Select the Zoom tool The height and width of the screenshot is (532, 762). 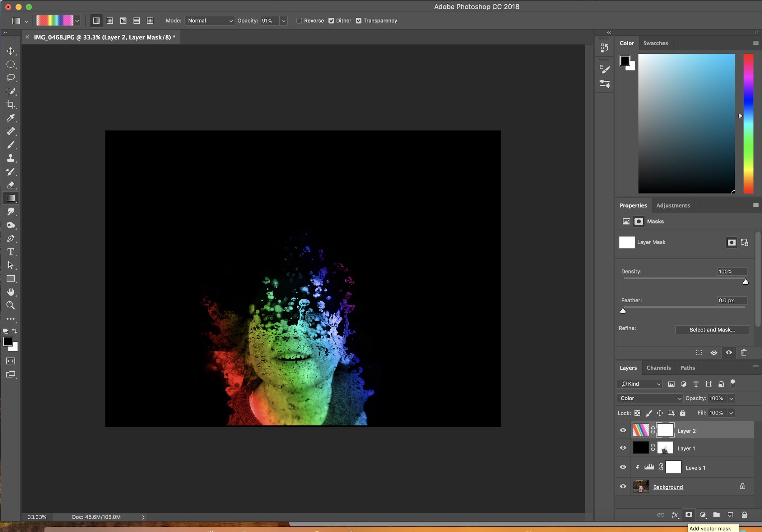coord(11,305)
